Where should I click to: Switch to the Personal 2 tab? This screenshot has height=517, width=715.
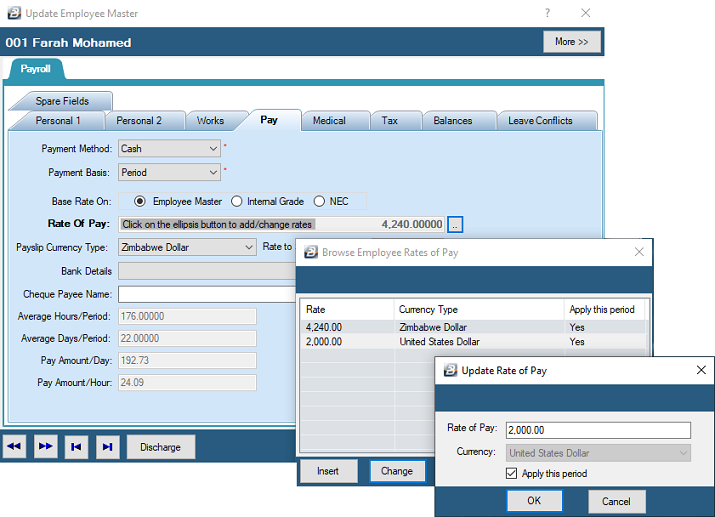click(x=139, y=120)
